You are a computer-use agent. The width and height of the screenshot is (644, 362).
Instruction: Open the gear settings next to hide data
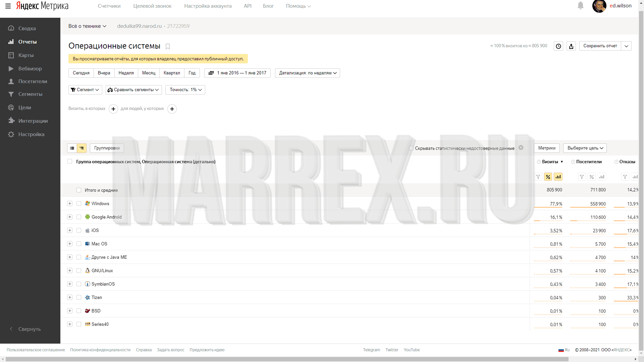point(521,147)
